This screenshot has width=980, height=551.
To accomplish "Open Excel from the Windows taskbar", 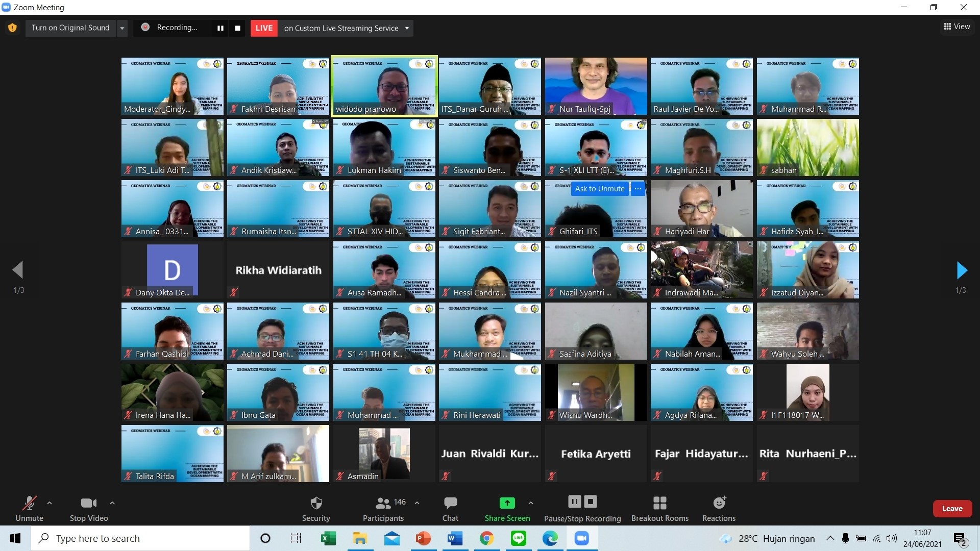I will pos(328,538).
